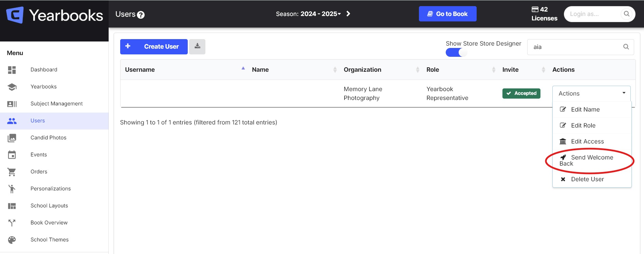Click the Go to Book button
Image resolution: width=644 pixels, height=254 pixels.
point(447,14)
